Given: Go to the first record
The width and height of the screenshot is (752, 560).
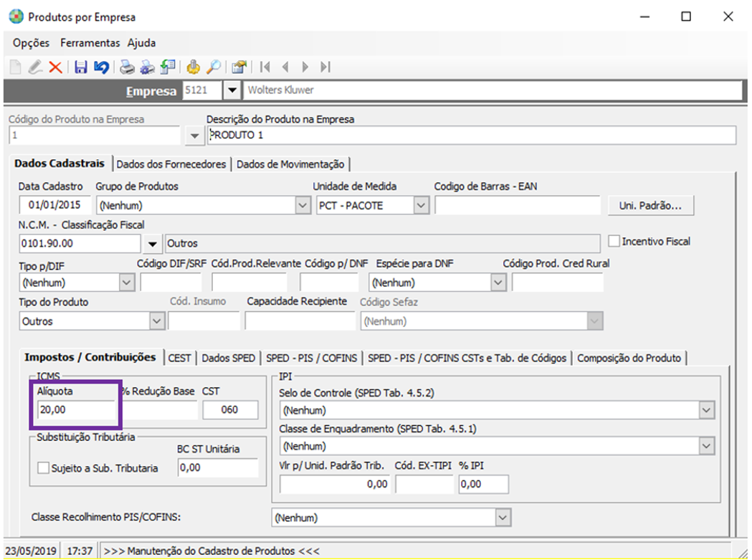Looking at the screenshot, I should click(x=265, y=67).
